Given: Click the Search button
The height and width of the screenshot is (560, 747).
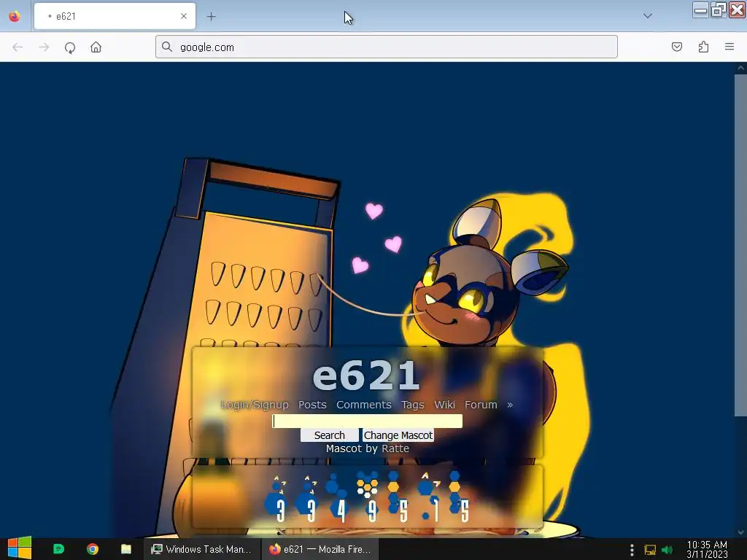Looking at the screenshot, I should 330,435.
